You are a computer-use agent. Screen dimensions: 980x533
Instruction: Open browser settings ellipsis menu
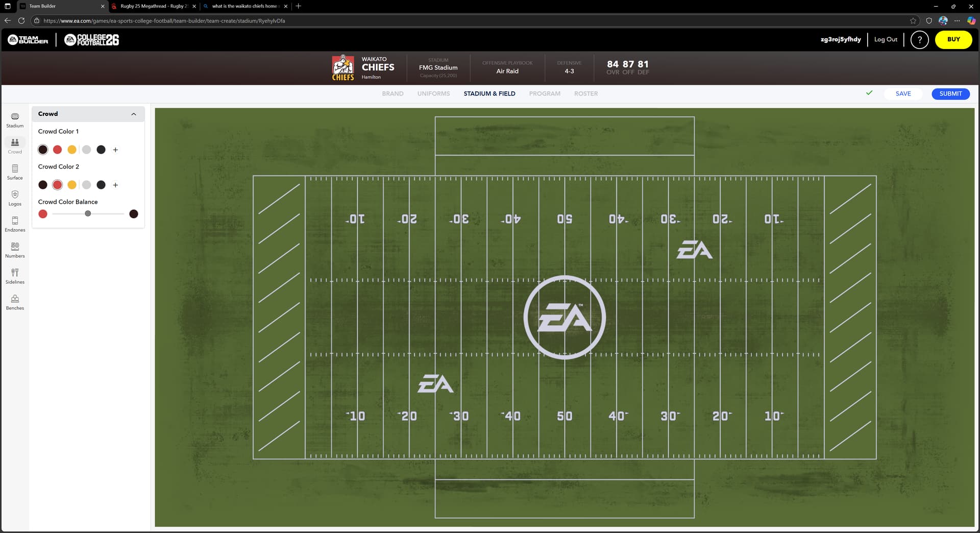pos(957,20)
